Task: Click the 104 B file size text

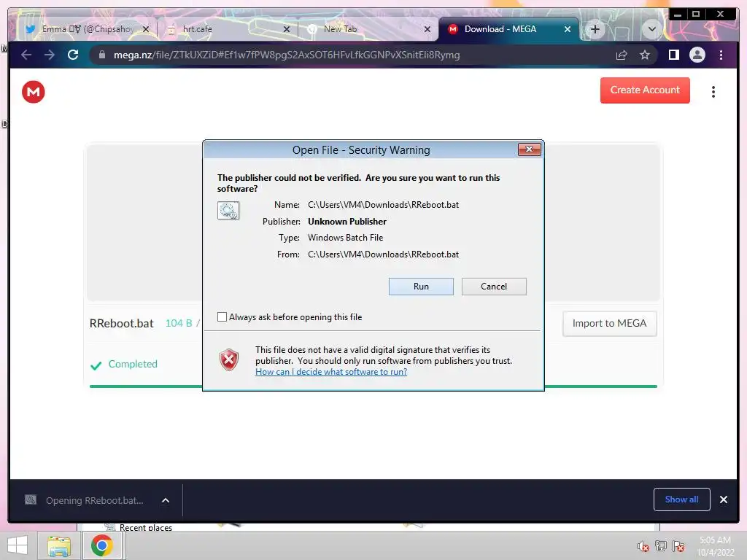Action: pos(179,323)
